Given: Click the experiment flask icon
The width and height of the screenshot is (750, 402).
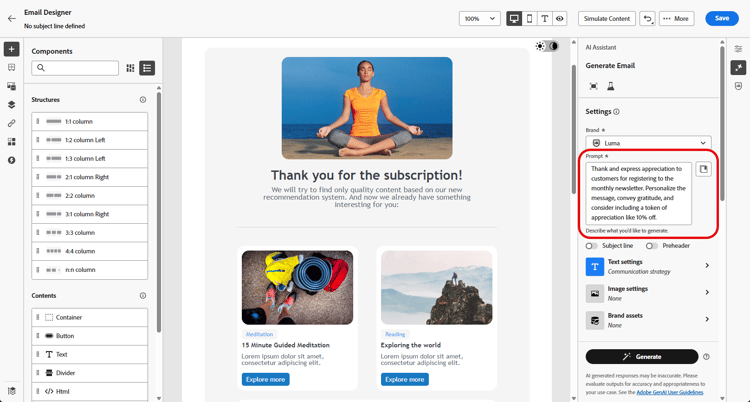Looking at the screenshot, I should tap(610, 86).
